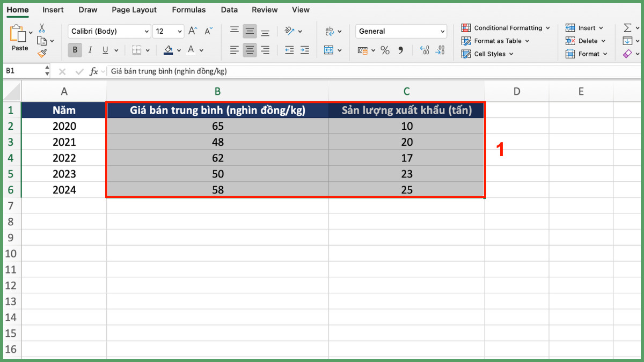Select the Format Painter brush icon

click(x=42, y=53)
